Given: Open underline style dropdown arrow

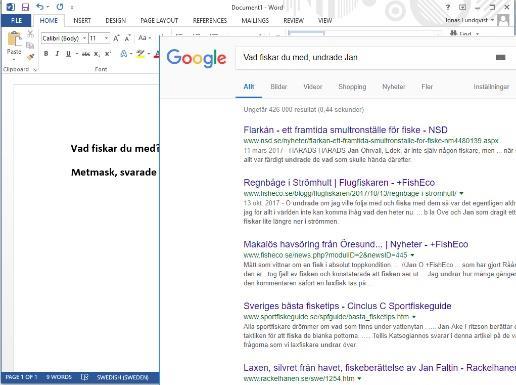Looking at the screenshot, I should point(77,54).
